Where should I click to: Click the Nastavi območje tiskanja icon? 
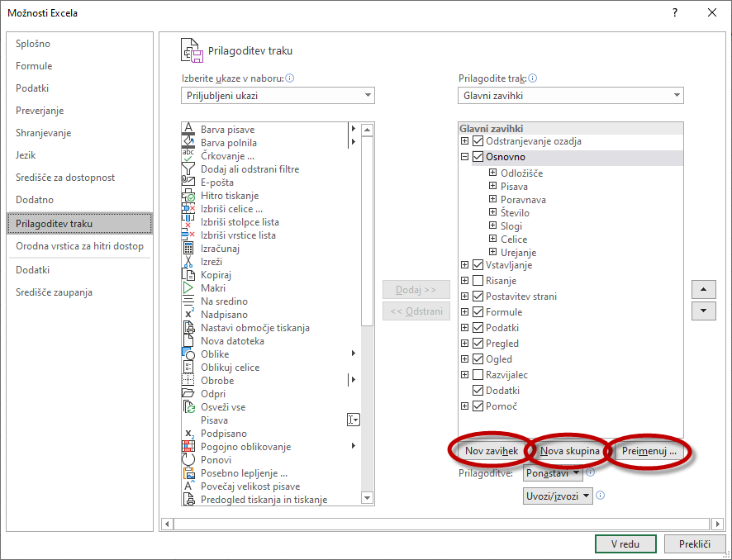click(x=188, y=328)
